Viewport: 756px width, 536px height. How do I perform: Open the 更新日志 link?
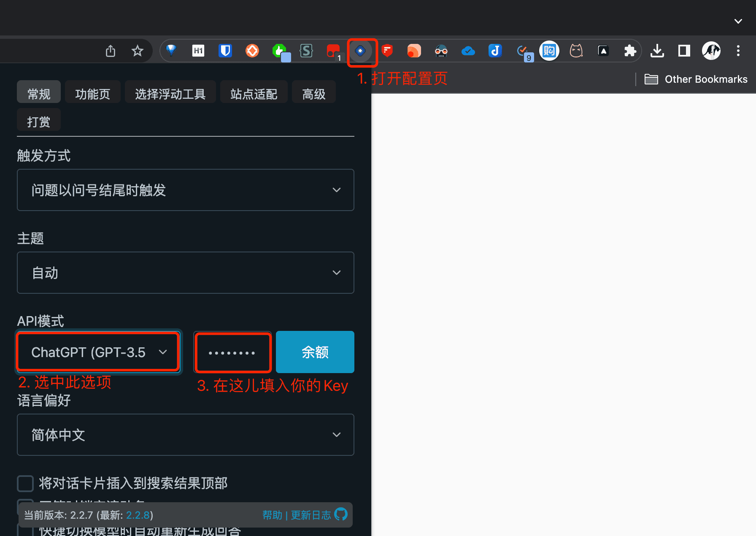point(311,515)
